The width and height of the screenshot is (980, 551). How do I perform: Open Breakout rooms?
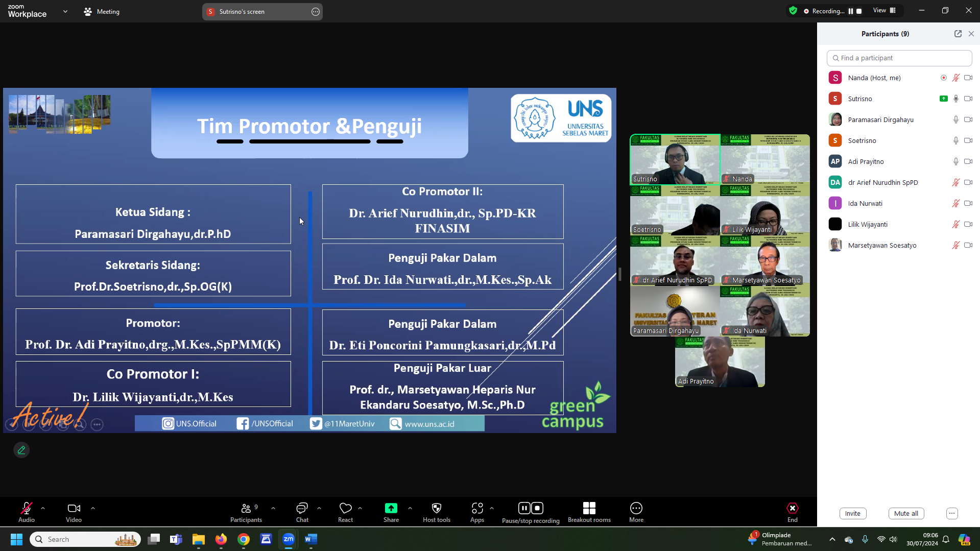tap(589, 512)
